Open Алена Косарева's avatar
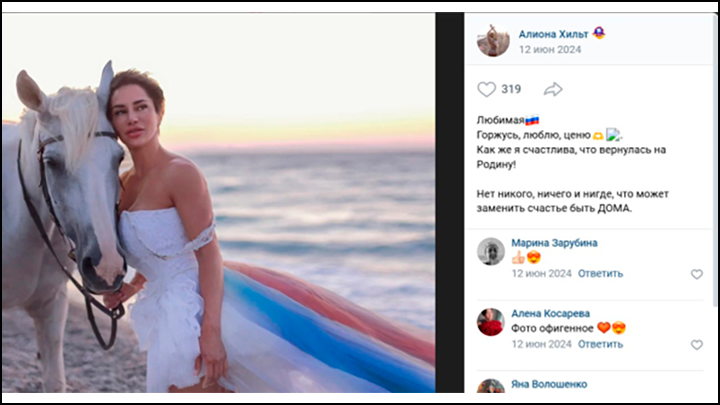The width and height of the screenshot is (720, 405). [x=490, y=321]
